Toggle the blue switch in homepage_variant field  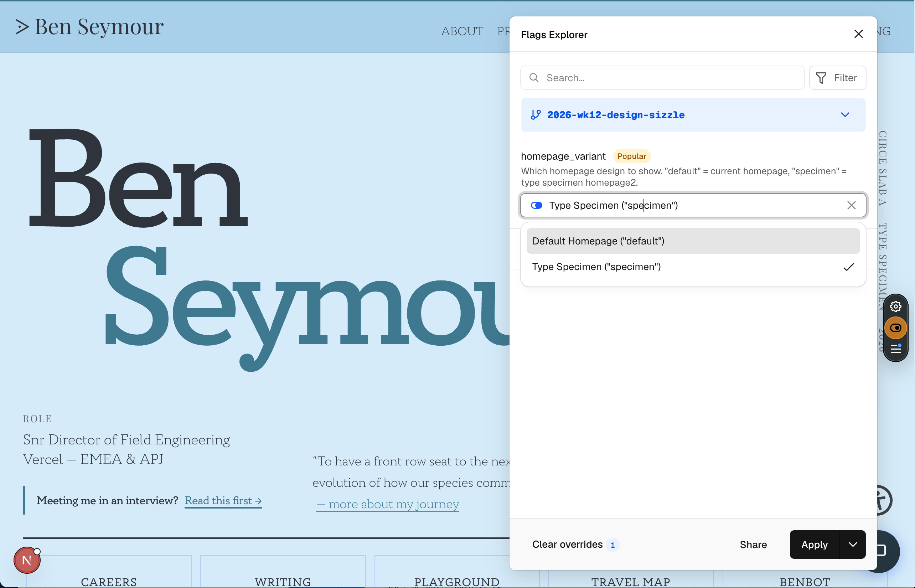coord(536,205)
